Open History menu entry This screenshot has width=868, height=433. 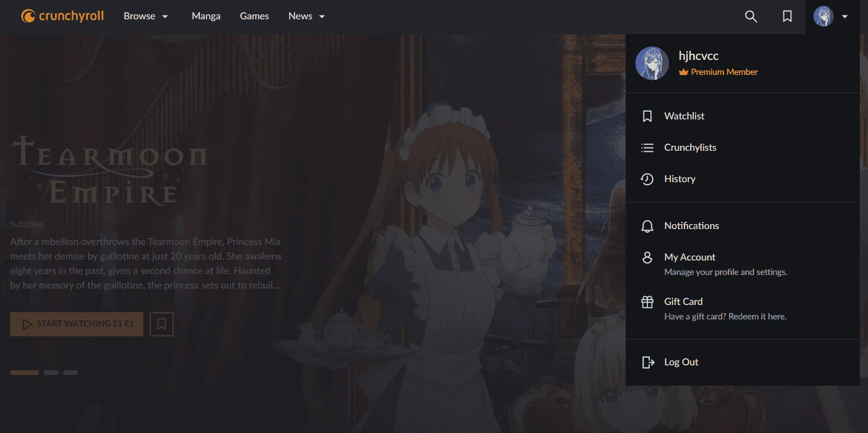click(742, 179)
